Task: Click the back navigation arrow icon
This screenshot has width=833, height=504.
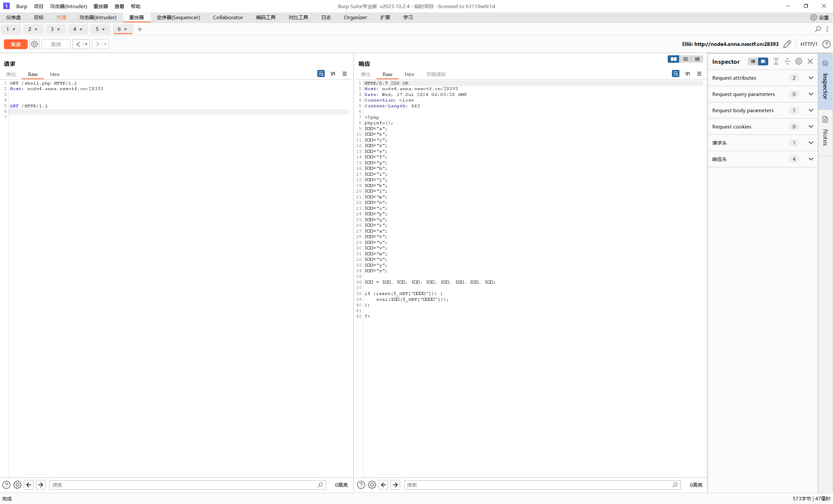Action: click(29, 485)
